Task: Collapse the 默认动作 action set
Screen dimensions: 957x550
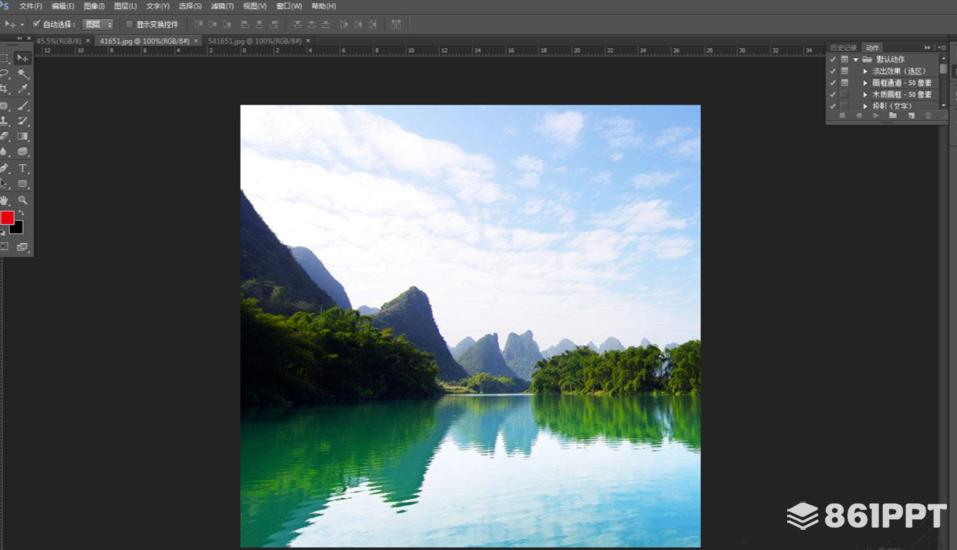Action: [856, 59]
